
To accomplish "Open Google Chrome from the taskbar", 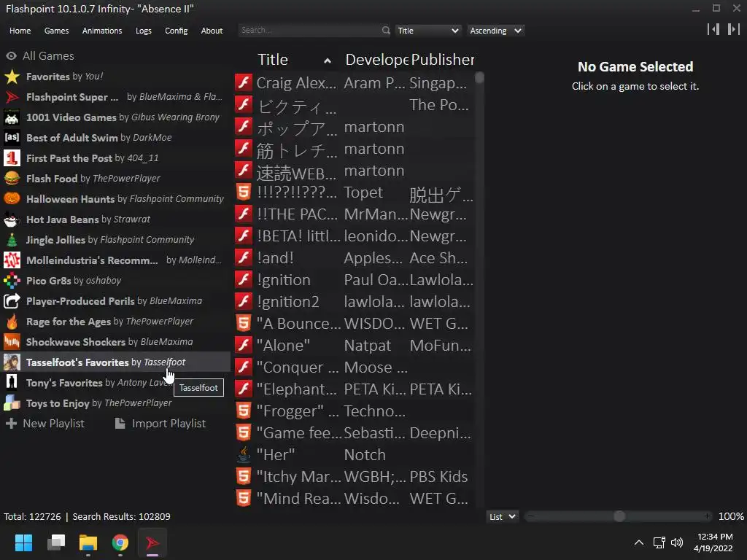I will click(x=120, y=542).
